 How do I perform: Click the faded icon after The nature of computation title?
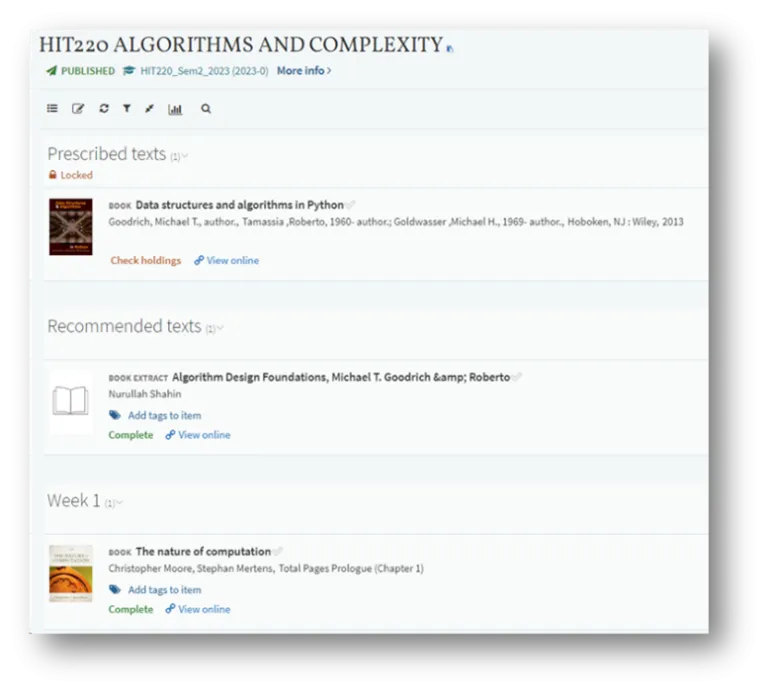[278, 551]
